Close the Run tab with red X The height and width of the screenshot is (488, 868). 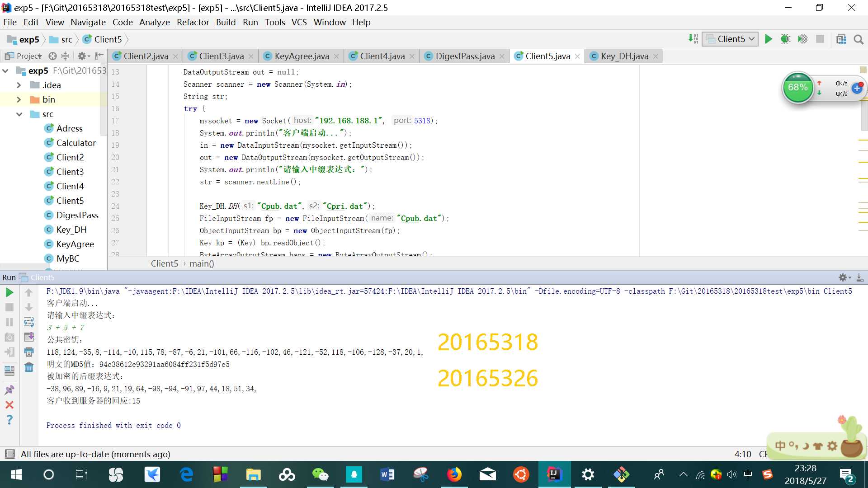[x=9, y=405]
